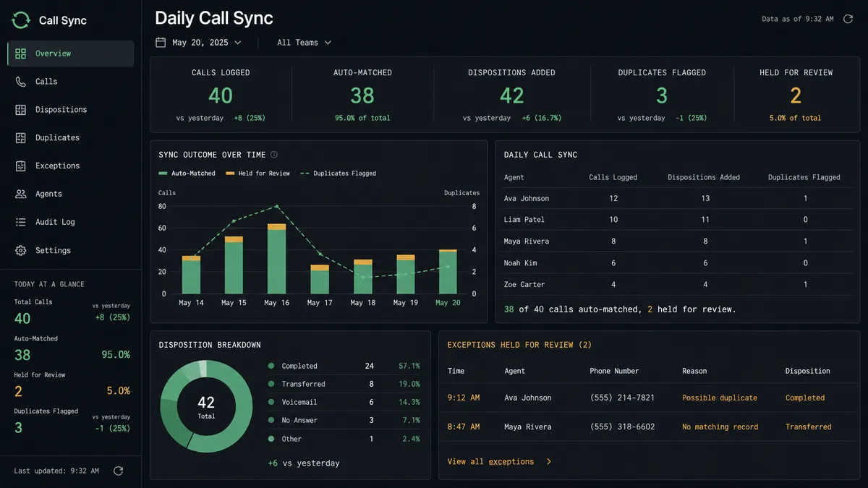Click the calendar icon beside May 20, 2025

pos(161,43)
